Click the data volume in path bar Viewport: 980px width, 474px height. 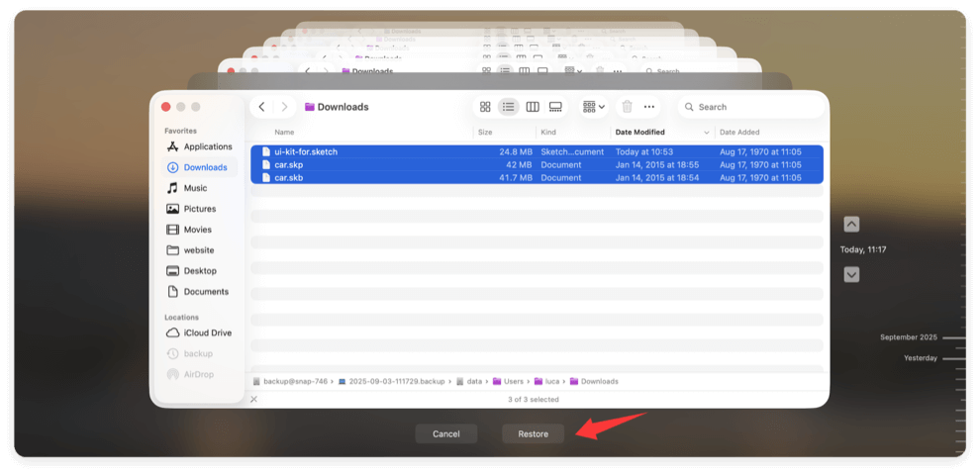point(469,381)
